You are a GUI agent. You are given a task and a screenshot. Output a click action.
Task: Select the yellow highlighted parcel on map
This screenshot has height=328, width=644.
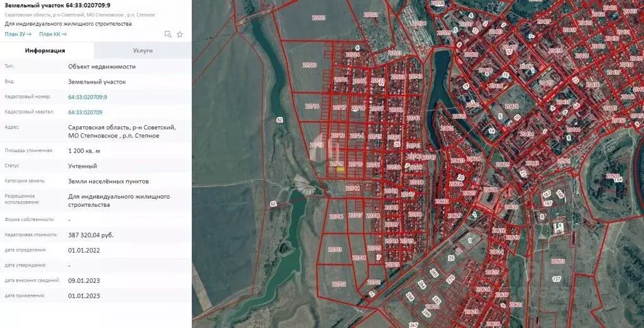click(x=339, y=168)
